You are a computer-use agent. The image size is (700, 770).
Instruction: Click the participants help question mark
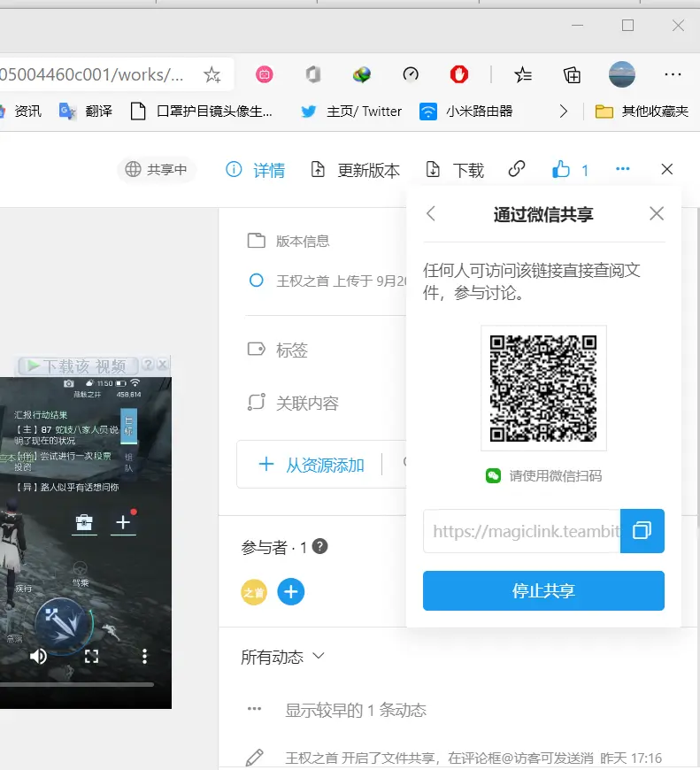point(319,546)
